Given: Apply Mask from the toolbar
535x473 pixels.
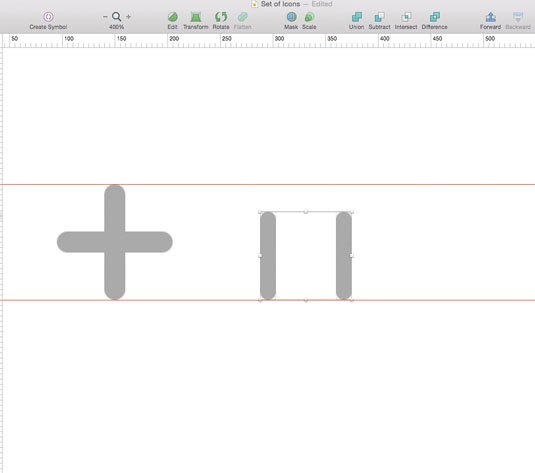Looking at the screenshot, I should point(291,17).
